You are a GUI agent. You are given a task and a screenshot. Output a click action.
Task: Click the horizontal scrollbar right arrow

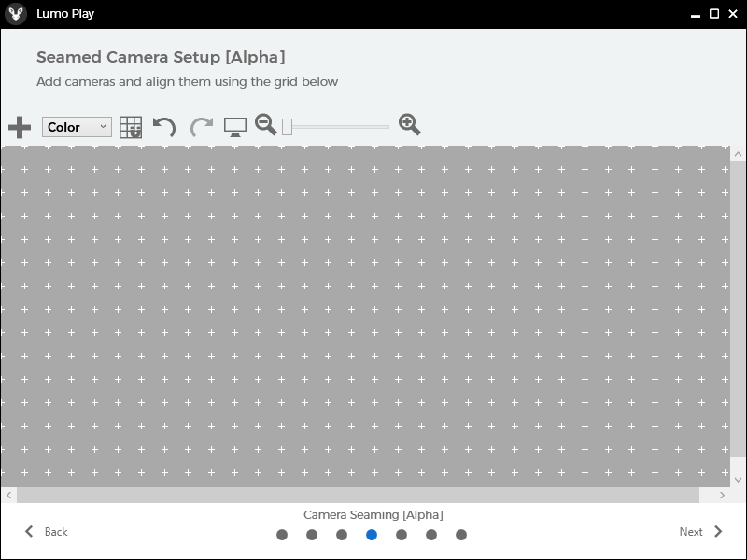[722, 496]
